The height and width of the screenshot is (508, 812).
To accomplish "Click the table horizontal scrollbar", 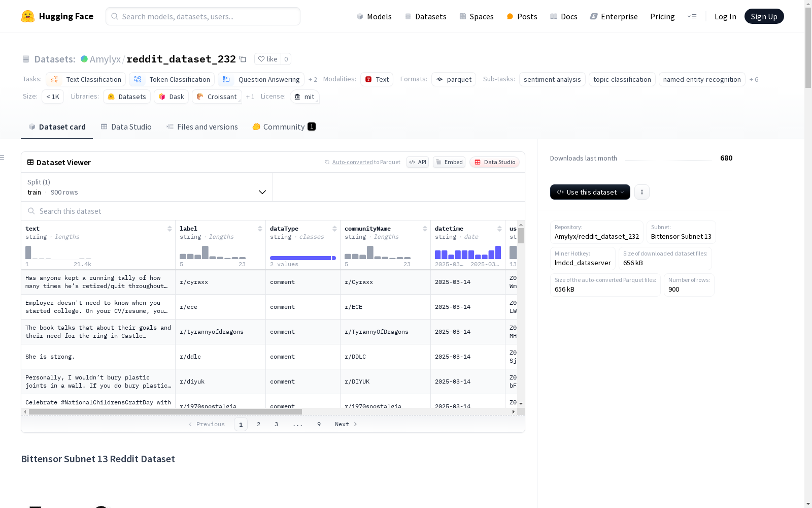I will tap(165, 411).
